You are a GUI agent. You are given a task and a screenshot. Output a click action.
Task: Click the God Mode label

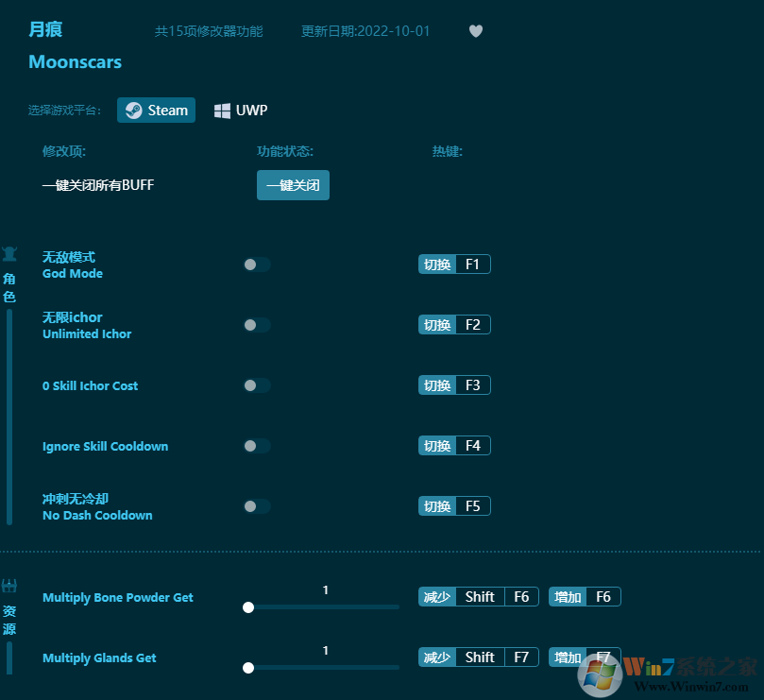(x=73, y=273)
